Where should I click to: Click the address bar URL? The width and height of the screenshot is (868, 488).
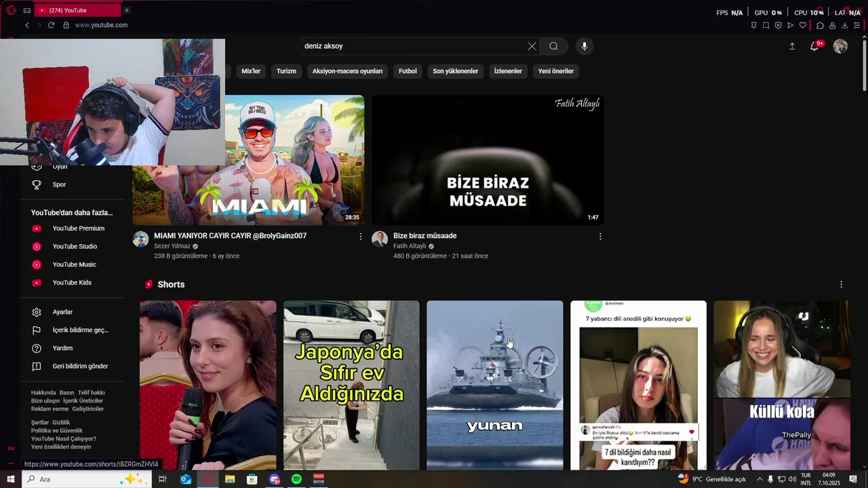point(101,25)
